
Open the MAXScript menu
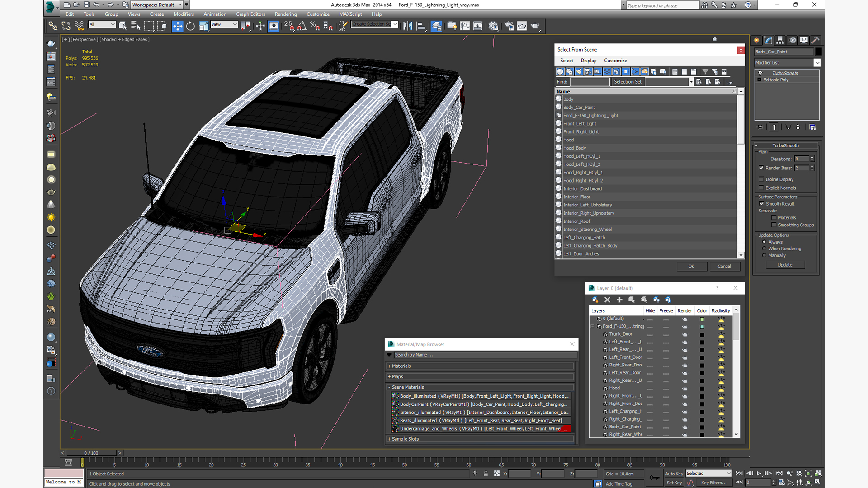click(x=350, y=14)
